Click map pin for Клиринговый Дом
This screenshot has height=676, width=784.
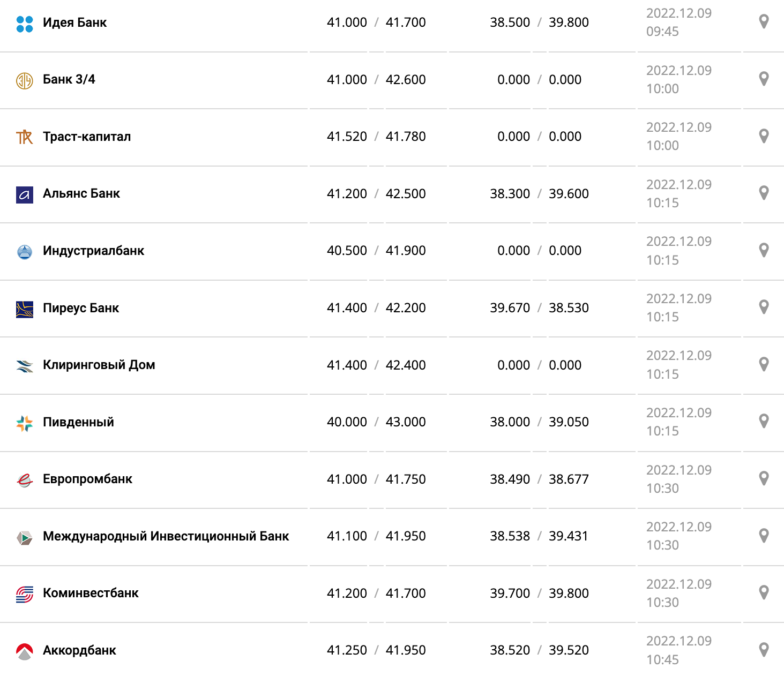coord(764,364)
